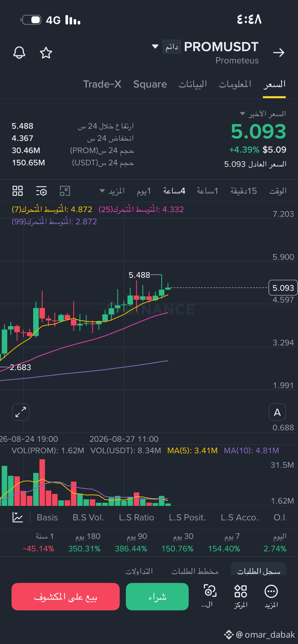The height and width of the screenshot is (644, 298).
Task: Open chart indicator settings icon
Action: coord(41,191)
